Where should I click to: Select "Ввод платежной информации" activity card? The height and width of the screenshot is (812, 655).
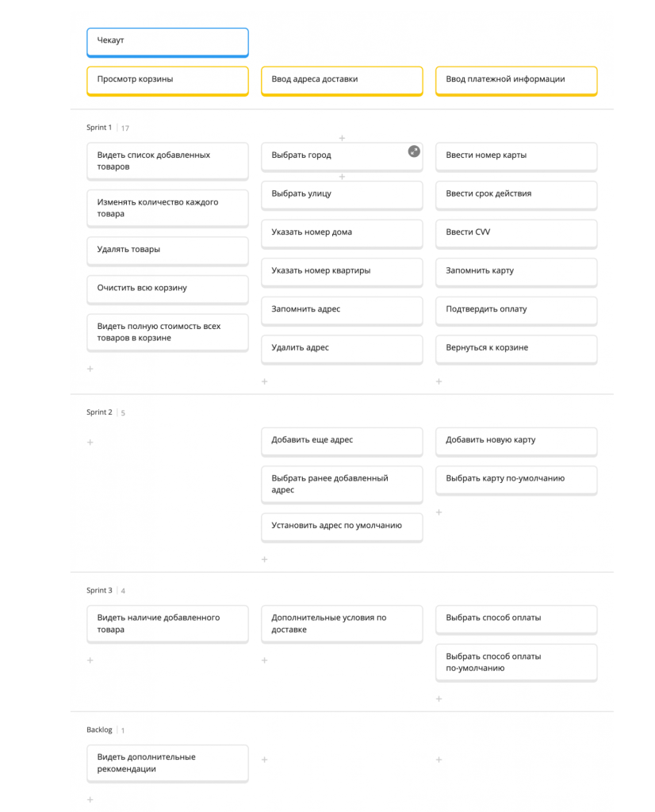point(516,80)
